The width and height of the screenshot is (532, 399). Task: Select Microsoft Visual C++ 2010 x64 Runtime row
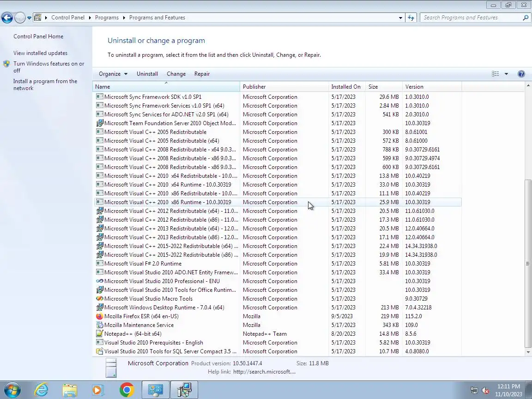coord(277,185)
